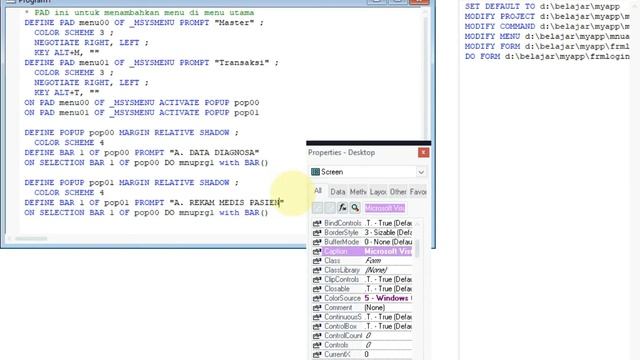Click the property icon beside BufferMode
640x360 pixels.
tap(317, 242)
